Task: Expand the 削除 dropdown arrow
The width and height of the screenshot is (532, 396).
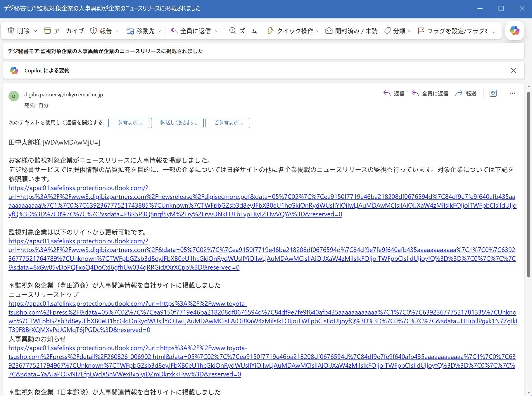Action: pos(35,31)
